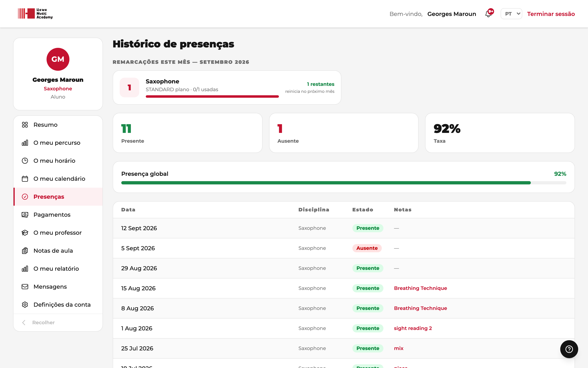Viewport: 588px width, 368px height.
Task: Click the 11 Presente stat card
Action: 188,133
